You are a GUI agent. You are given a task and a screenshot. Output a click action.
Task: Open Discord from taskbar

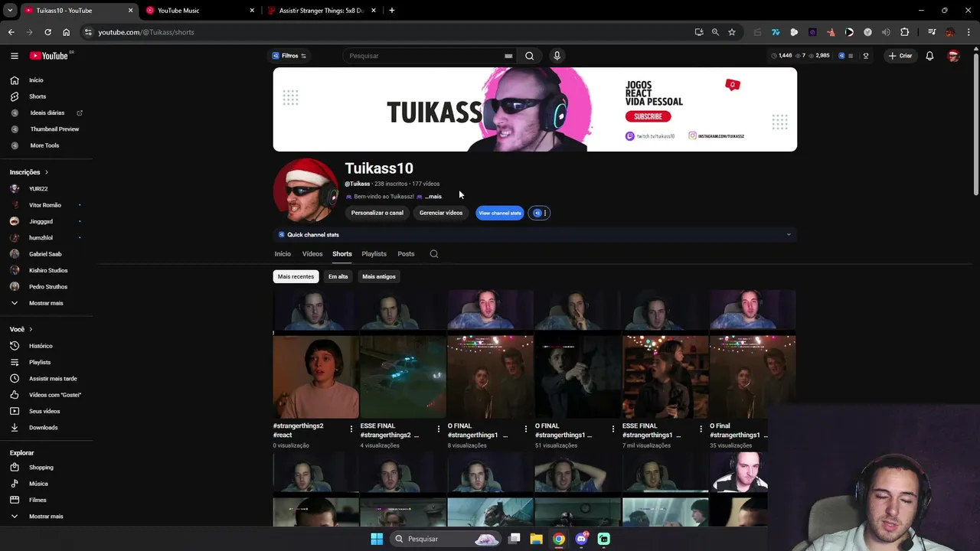(x=581, y=539)
